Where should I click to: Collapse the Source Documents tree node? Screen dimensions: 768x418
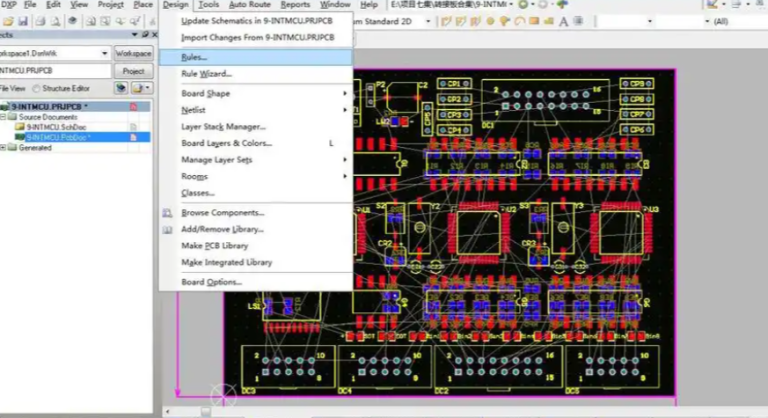click(3, 117)
